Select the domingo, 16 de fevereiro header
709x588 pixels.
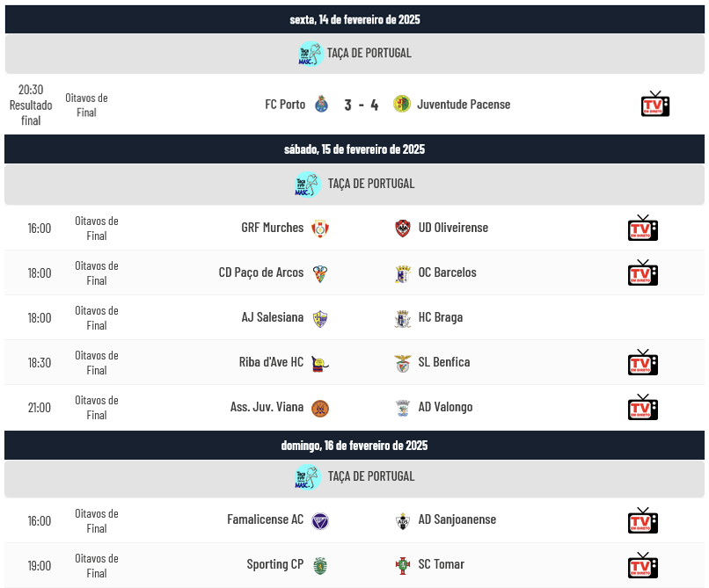pyautogui.click(x=354, y=446)
